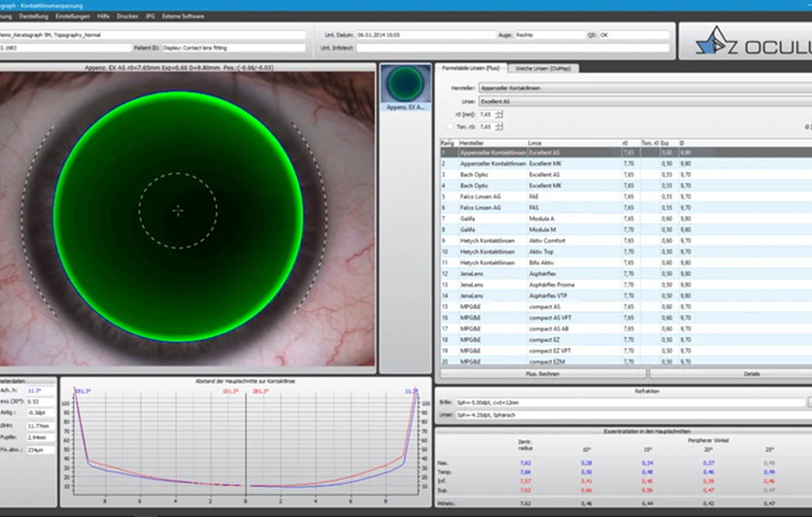
Task: Click the Details button
Action: (x=731, y=373)
